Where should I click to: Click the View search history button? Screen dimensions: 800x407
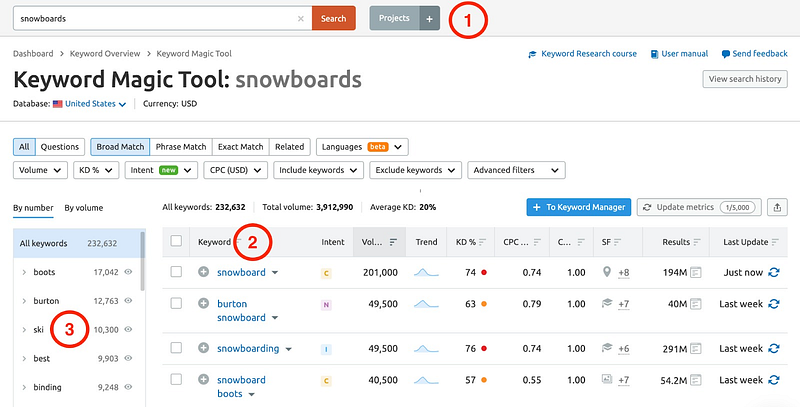[x=745, y=78]
